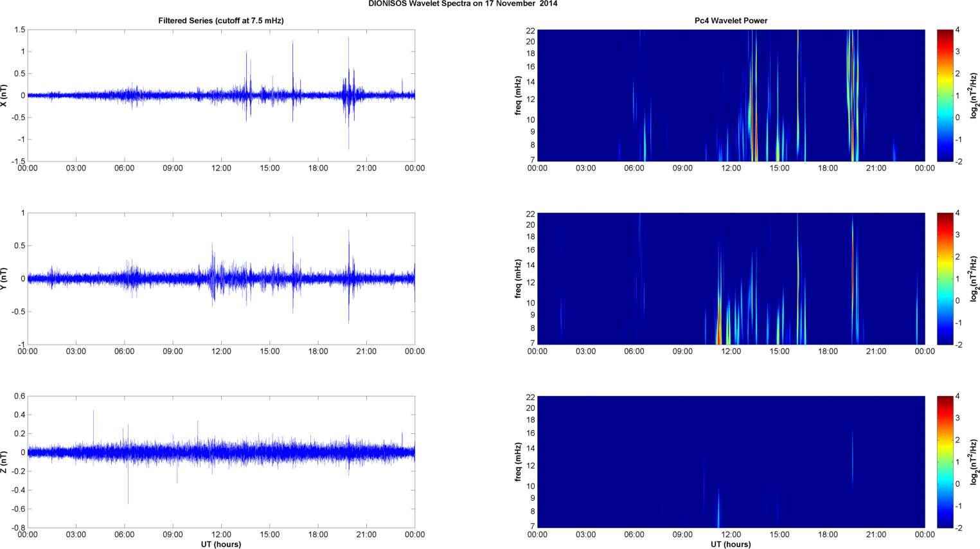Click the '-0.8' tick on the Z (nT) axis

tap(18, 528)
